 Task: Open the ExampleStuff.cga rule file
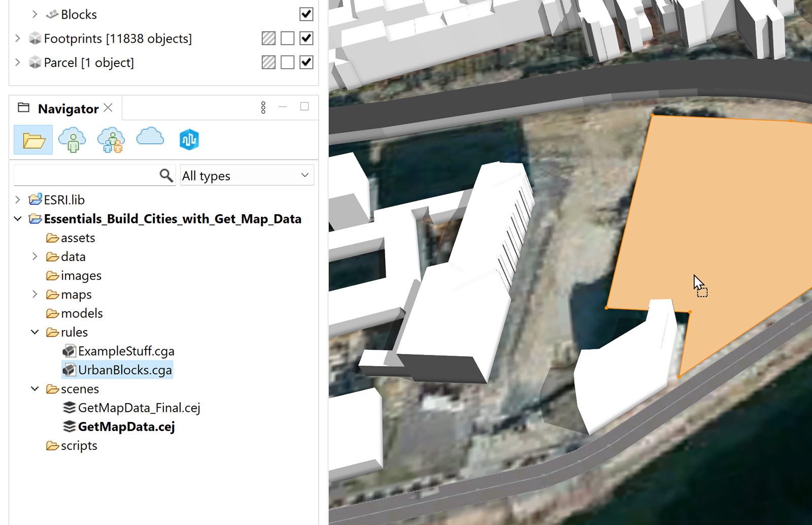(x=126, y=350)
